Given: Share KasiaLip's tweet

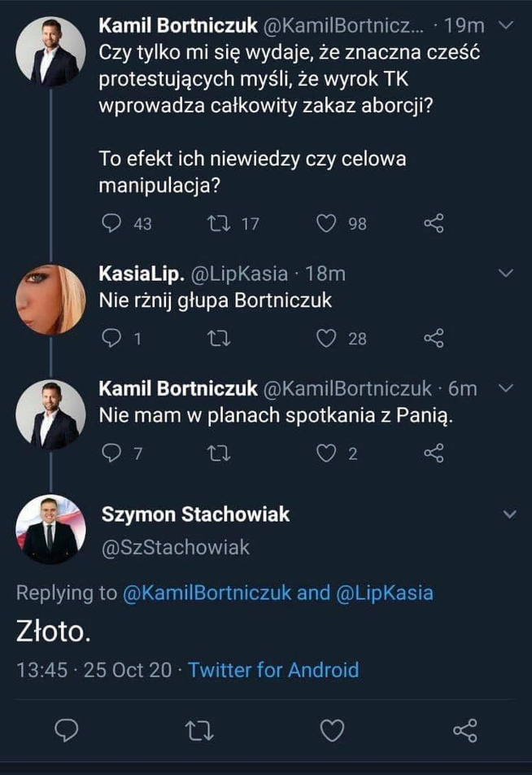Looking at the screenshot, I should tap(434, 338).
